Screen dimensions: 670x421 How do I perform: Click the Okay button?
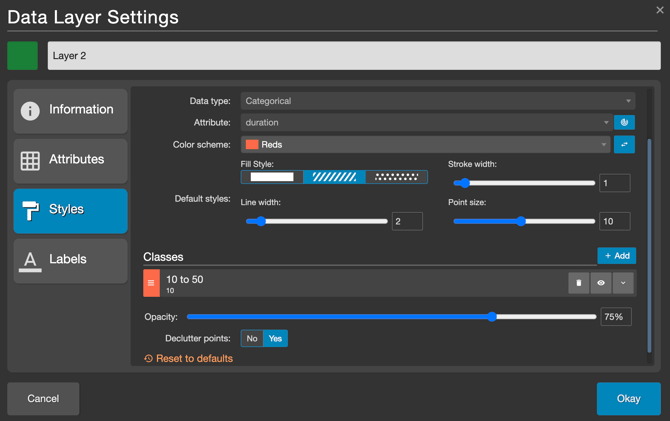pyautogui.click(x=628, y=398)
